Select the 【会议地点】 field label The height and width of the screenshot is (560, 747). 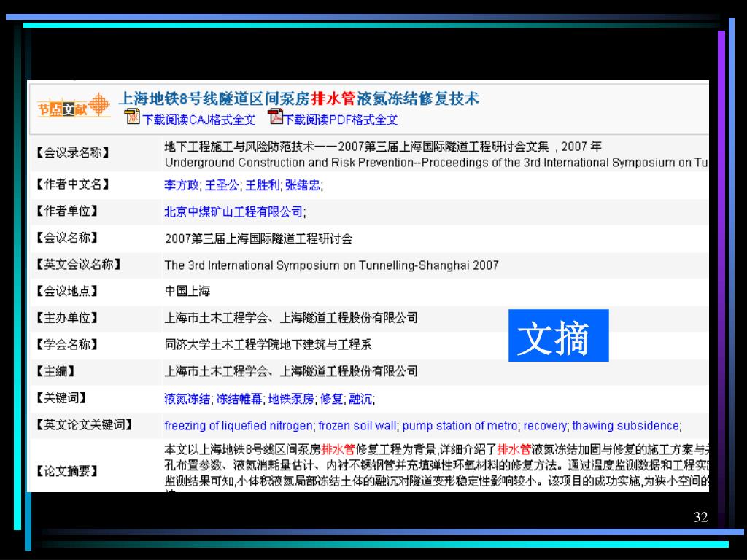pyautogui.click(x=67, y=291)
